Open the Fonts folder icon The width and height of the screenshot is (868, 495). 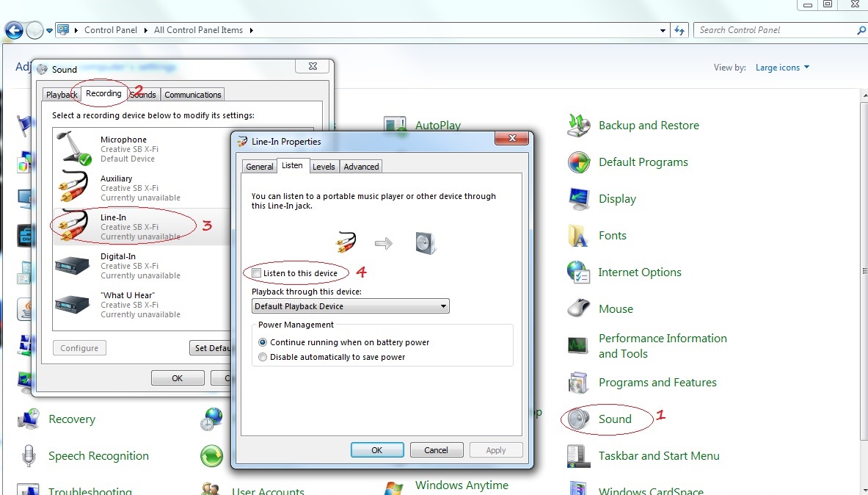pyautogui.click(x=579, y=236)
